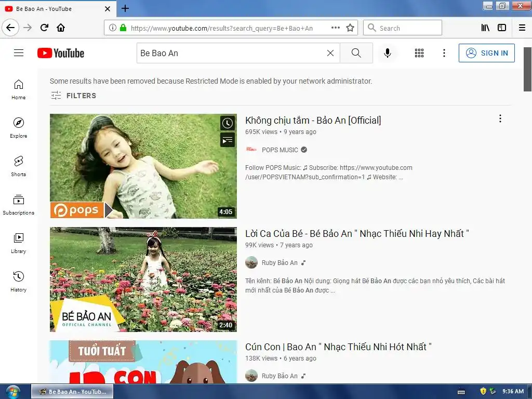Open the YouTube apps grid

419,53
